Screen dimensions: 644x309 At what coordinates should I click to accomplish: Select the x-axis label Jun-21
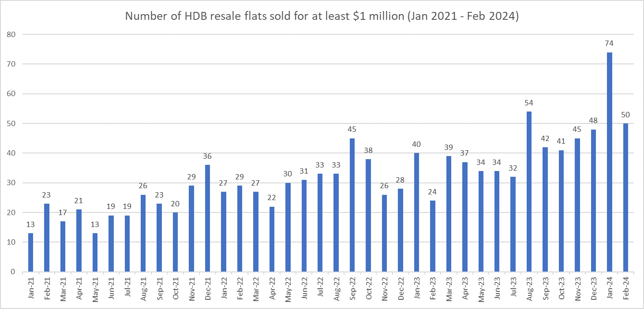coord(111,288)
